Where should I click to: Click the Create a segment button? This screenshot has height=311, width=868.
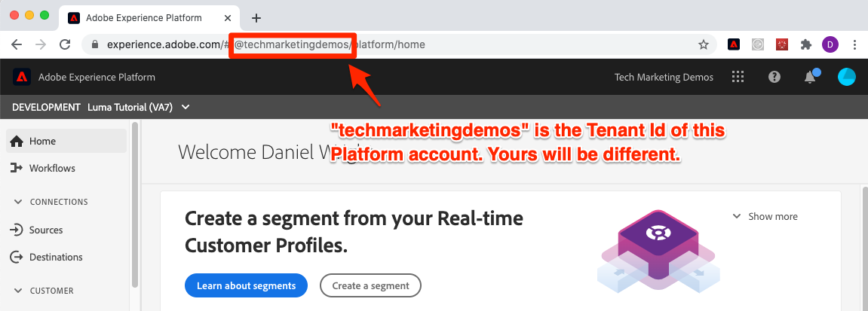point(370,285)
